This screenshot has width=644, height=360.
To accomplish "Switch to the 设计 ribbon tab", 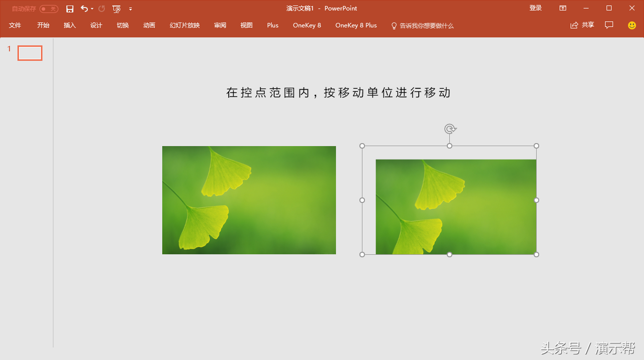I will pyautogui.click(x=96, y=25).
